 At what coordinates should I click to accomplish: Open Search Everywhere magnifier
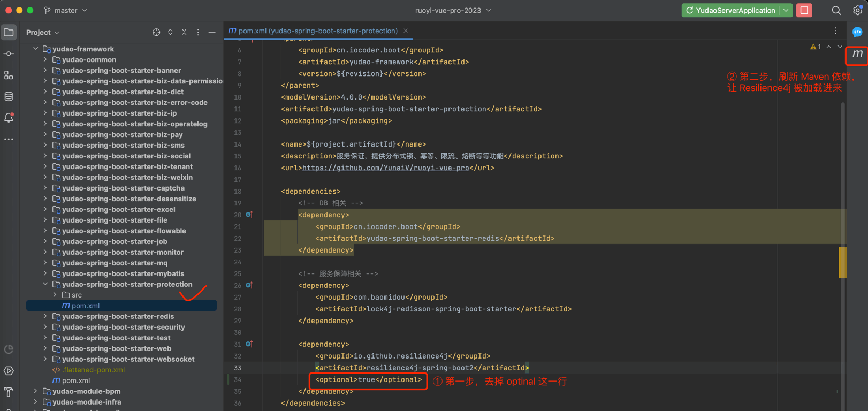[x=836, y=10]
